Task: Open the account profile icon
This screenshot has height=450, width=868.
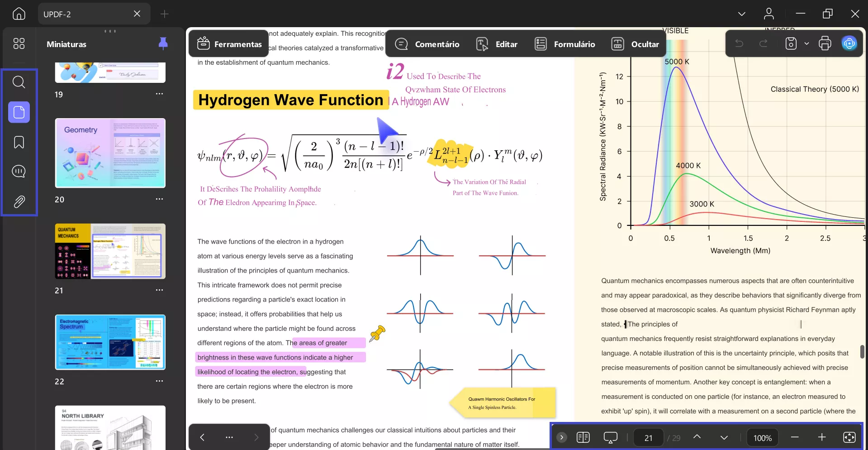Action: (768, 14)
